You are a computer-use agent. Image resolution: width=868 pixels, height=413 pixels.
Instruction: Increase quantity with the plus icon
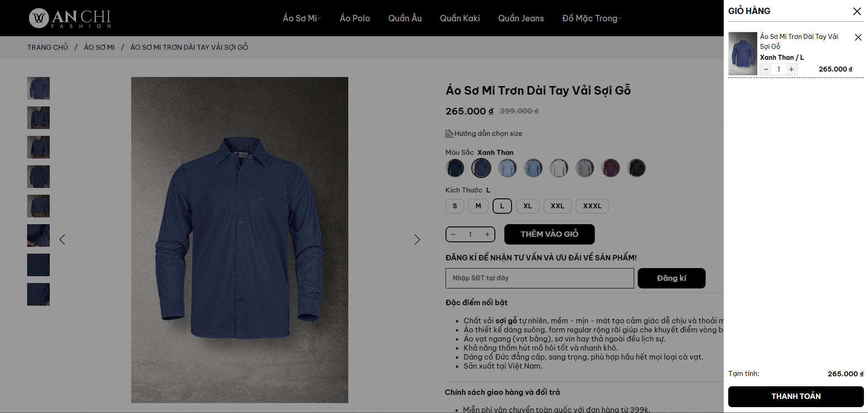click(x=487, y=234)
